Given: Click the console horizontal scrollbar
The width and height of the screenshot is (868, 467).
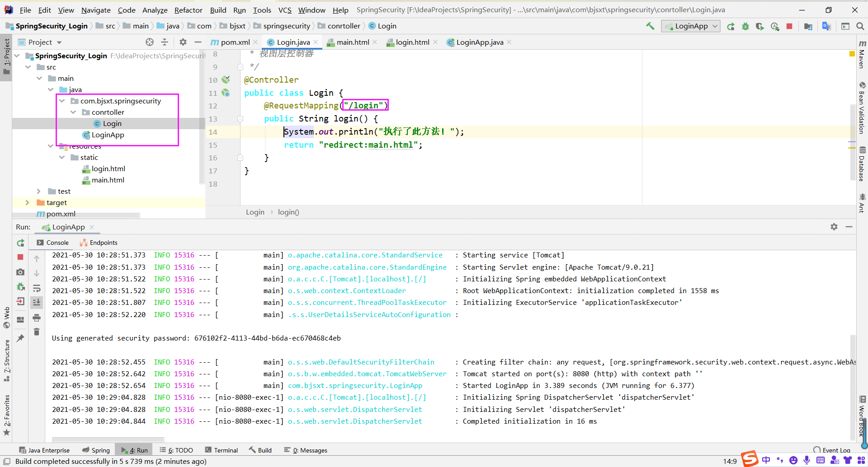Looking at the screenshot, I should point(108,439).
